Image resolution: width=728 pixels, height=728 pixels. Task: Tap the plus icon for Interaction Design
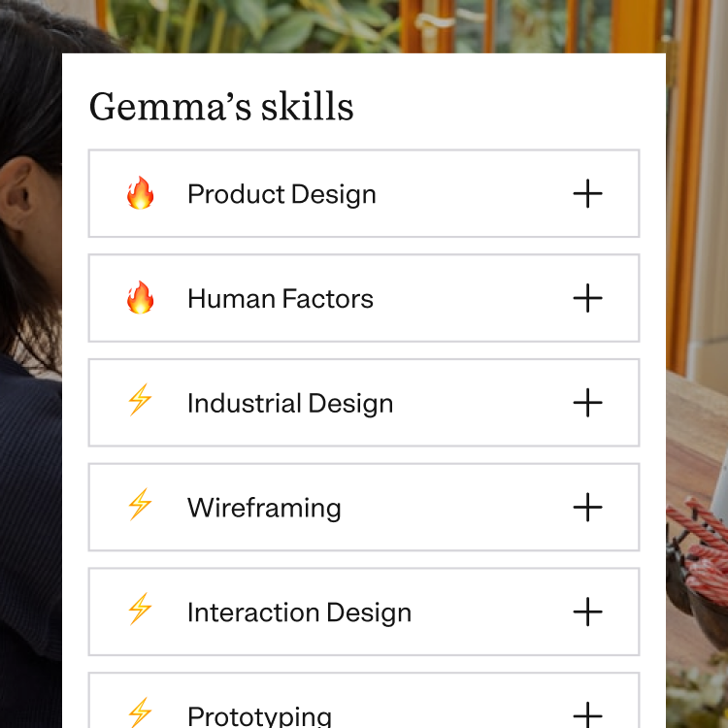point(588,612)
